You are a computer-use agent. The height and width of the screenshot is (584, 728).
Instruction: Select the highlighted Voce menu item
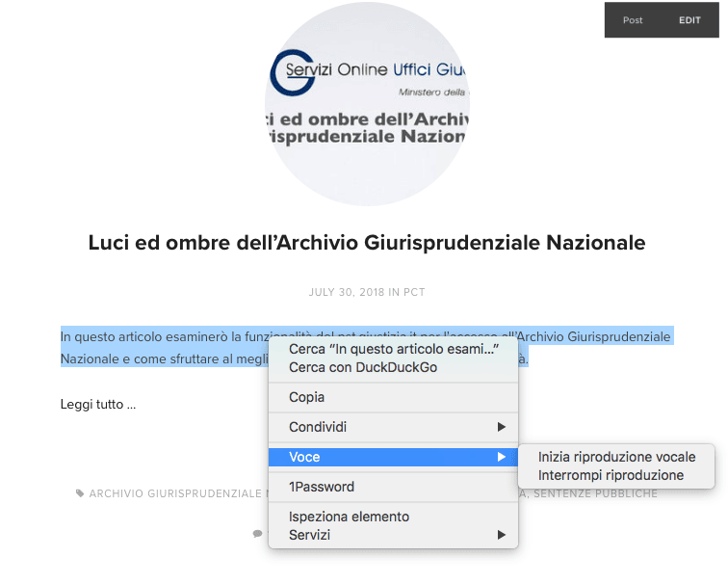point(393,457)
